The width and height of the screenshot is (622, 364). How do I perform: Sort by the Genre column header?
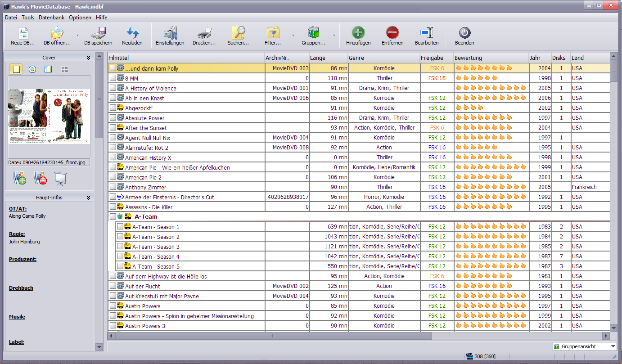[x=384, y=58]
